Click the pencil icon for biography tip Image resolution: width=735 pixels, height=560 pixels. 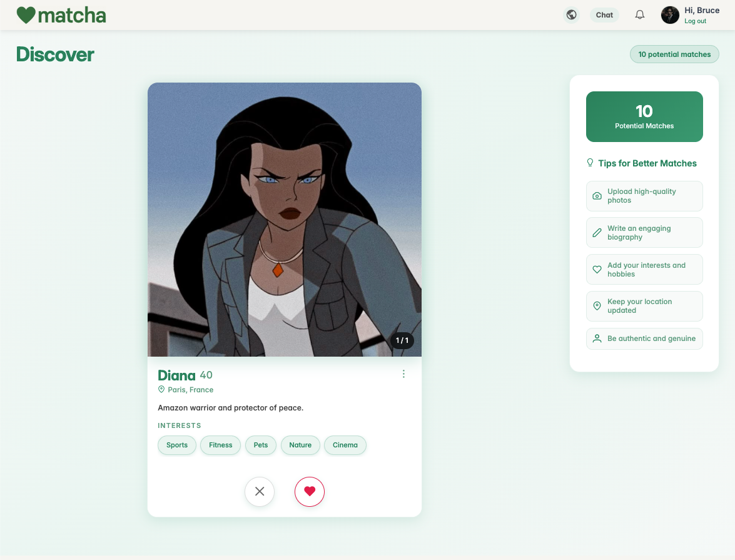(x=597, y=233)
